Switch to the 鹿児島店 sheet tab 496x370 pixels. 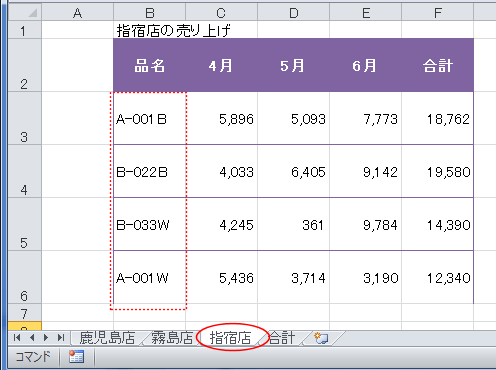[107, 338]
